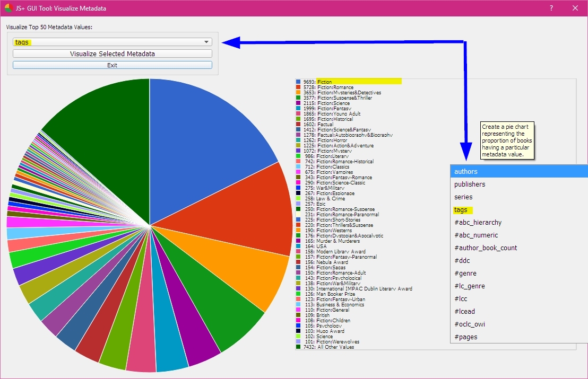Click legend entry 275: War&Military
Screen dimensions: 588x379
[x=324, y=188]
